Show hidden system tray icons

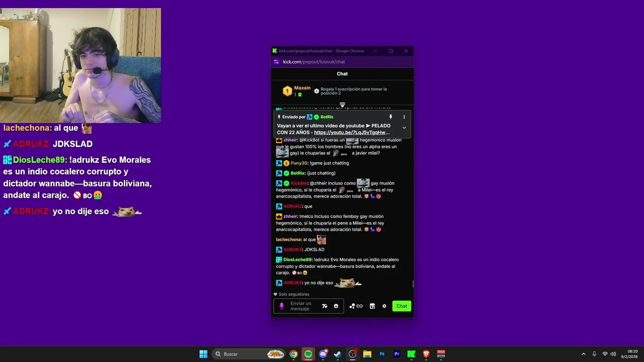pyautogui.click(x=584, y=354)
